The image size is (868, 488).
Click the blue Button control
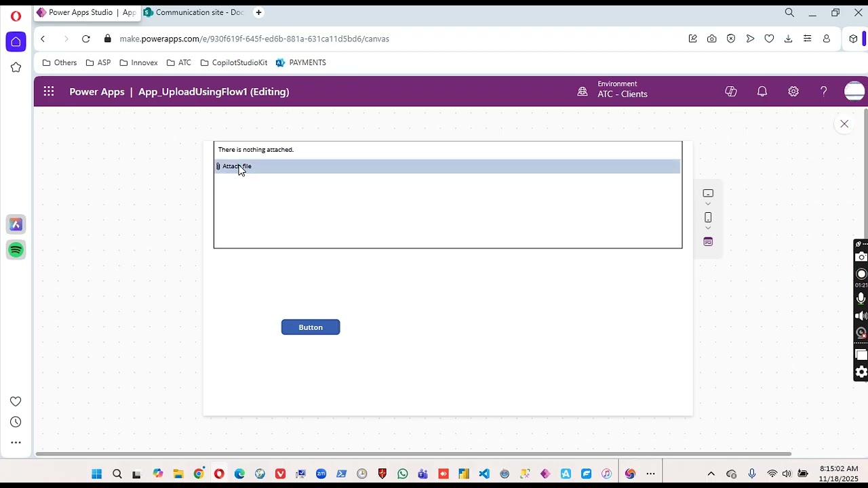tap(311, 327)
